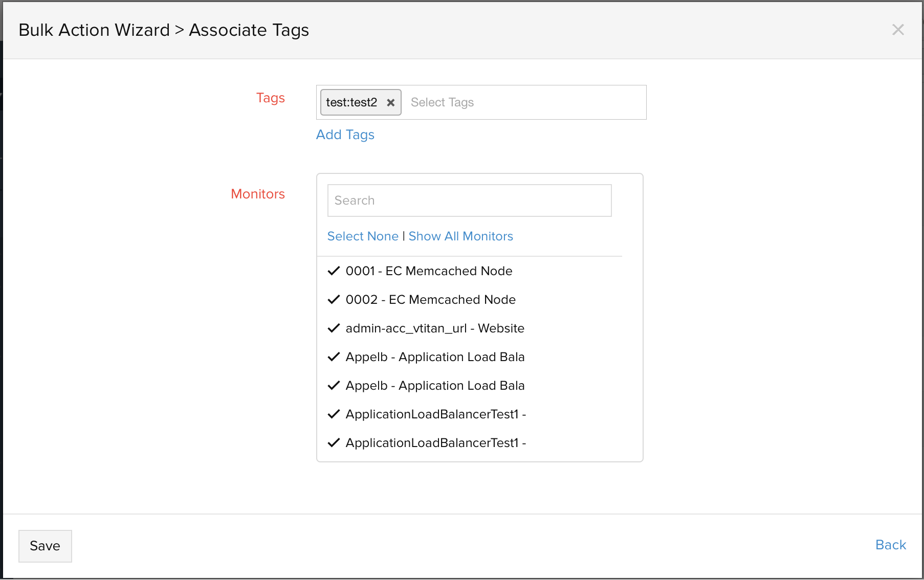Remove the test:test2 tag chip
Image resolution: width=924 pixels, height=580 pixels.
tap(390, 103)
